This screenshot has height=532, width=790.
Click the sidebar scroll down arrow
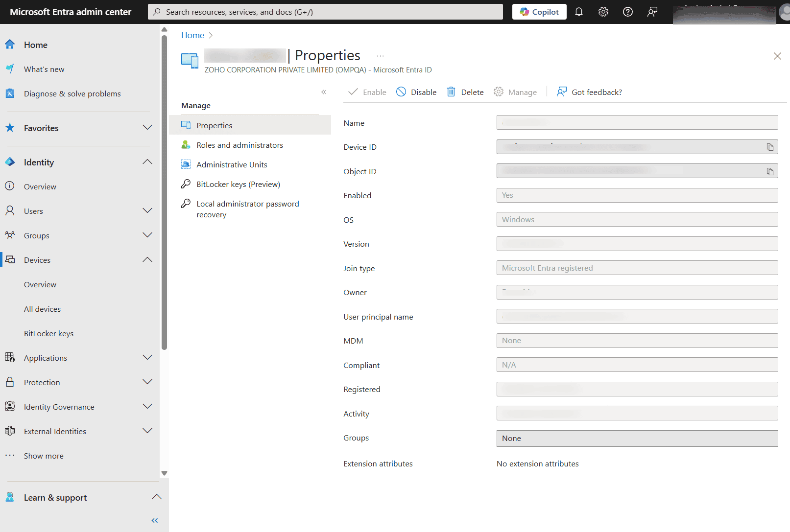pyautogui.click(x=165, y=473)
